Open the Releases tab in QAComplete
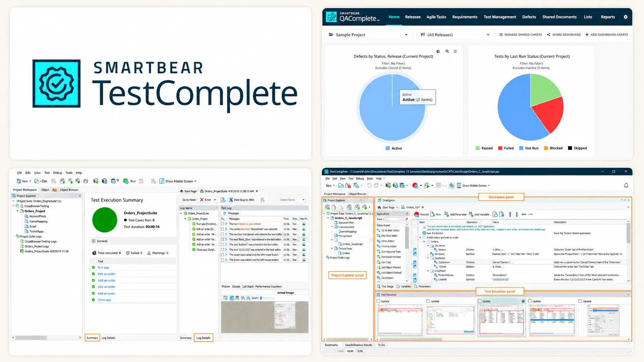 coord(413,17)
